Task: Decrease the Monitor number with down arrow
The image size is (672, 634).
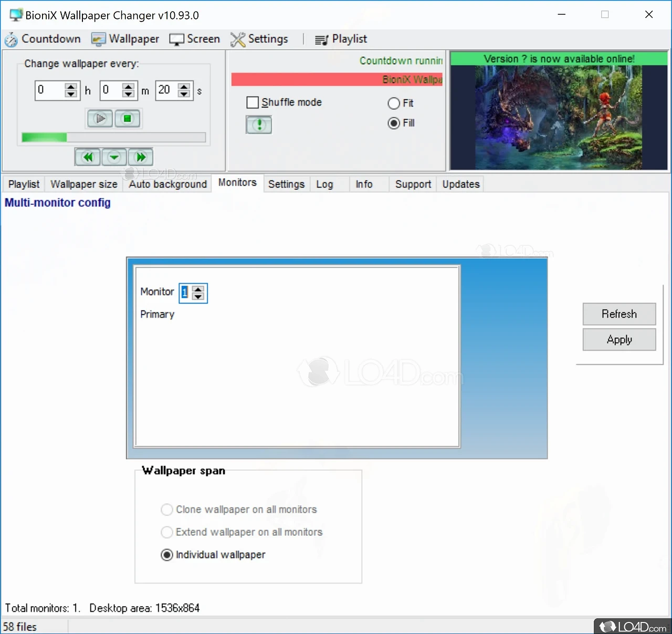Action: [198, 297]
